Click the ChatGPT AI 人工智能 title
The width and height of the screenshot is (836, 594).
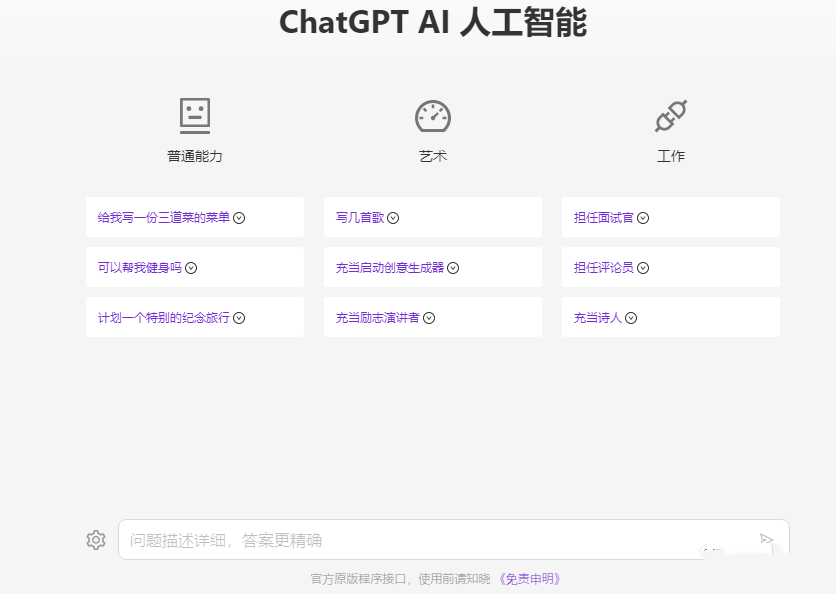[433, 22]
